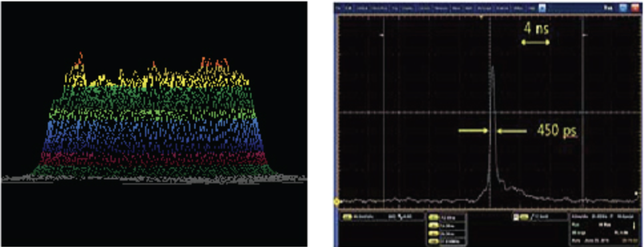Open the Cursors menu
This screenshot has height=247, width=644.
(424, 8)
